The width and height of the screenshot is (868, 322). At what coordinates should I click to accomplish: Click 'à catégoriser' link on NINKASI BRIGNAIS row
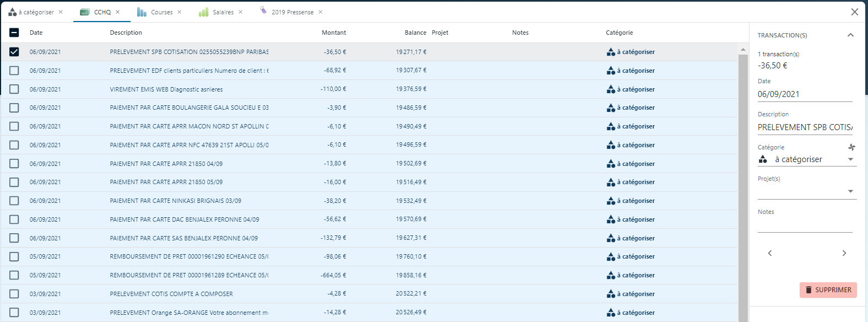tap(638, 201)
